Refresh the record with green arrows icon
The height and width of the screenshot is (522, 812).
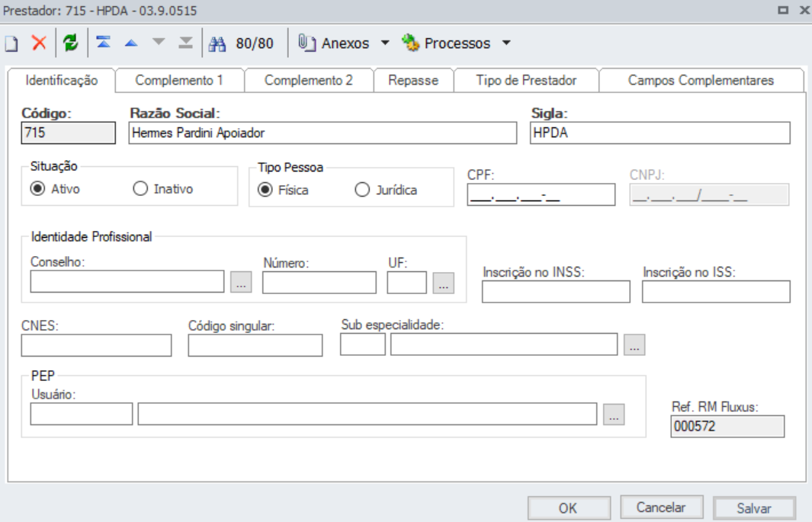(70, 43)
